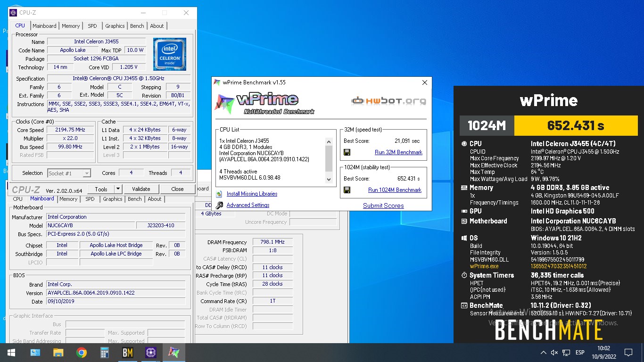Close the wPrime Benchmark window

[424, 82]
